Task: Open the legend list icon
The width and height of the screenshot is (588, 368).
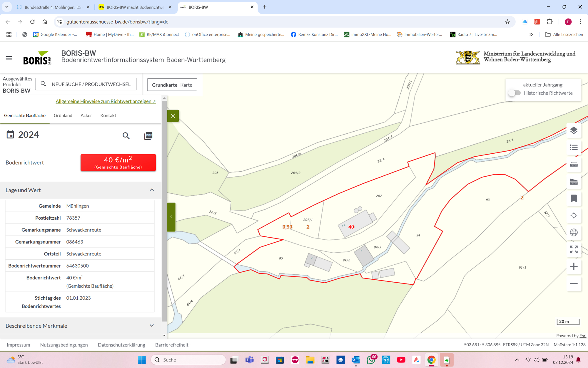Action: coord(574,147)
